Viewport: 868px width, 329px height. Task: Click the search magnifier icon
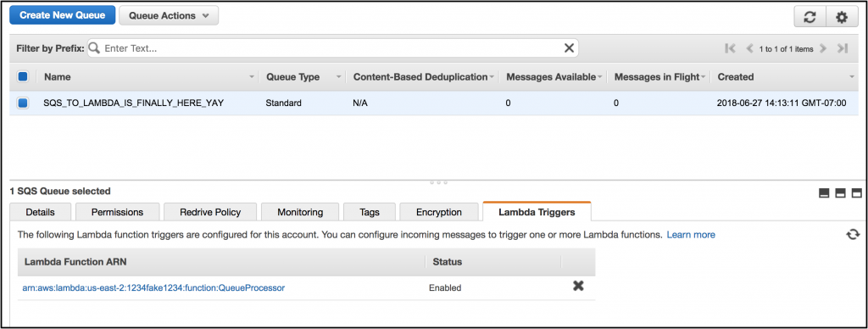tap(94, 48)
